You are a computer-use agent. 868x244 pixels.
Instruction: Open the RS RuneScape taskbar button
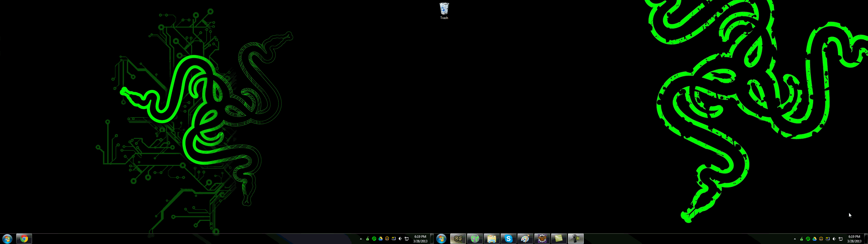pyautogui.click(x=458, y=239)
